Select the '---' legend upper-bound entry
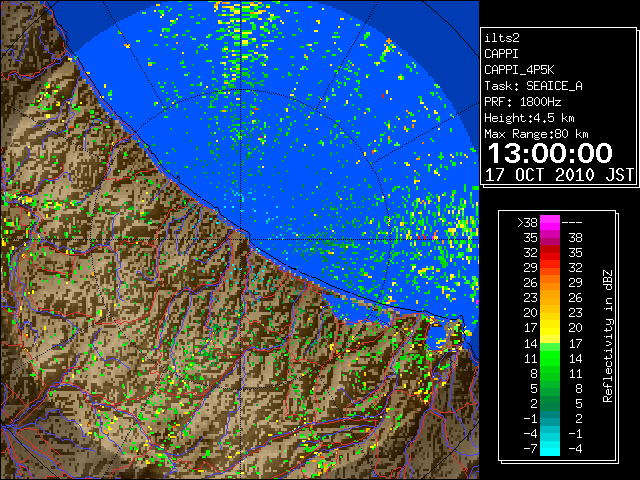This screenshot has width=640, height=480. click(x=572, y=223)
